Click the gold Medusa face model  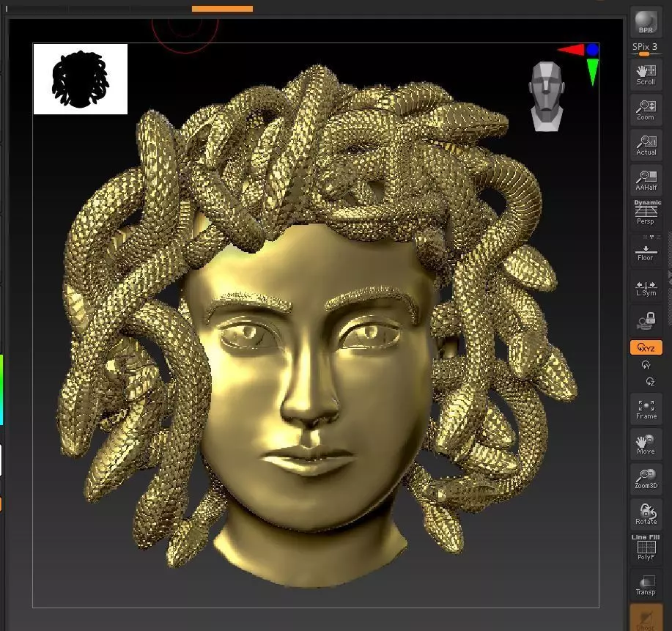click(311, 385)
